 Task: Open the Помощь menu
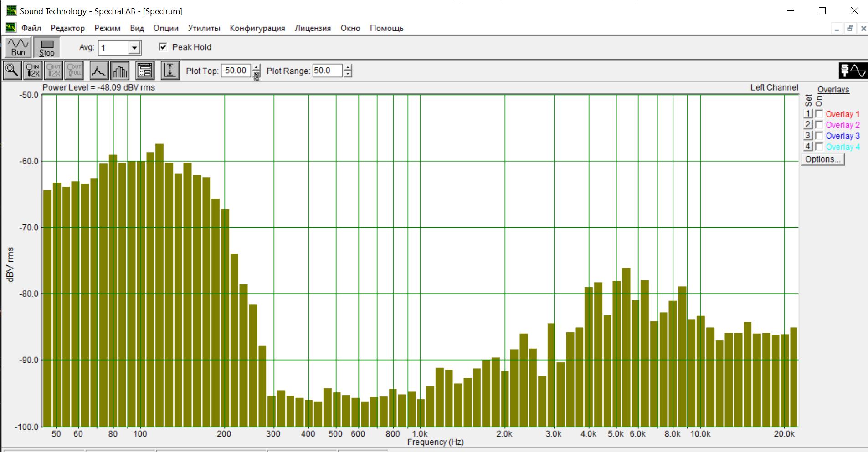pos(387,28)
